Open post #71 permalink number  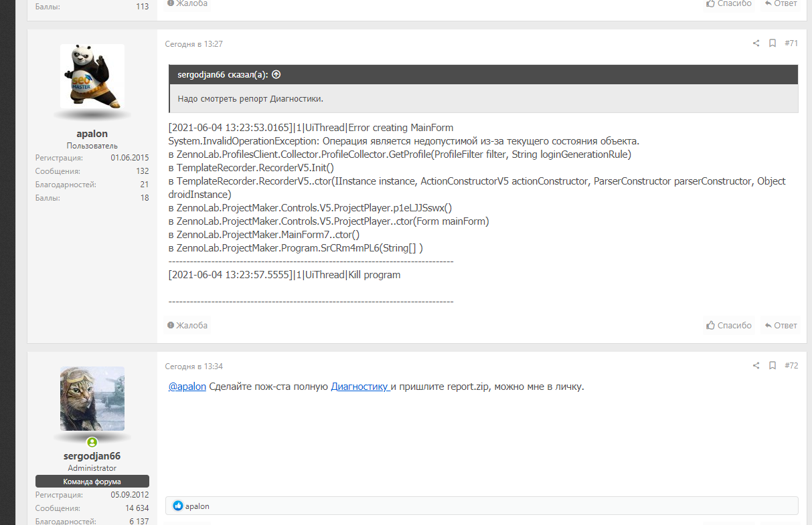click(x=791, y=43)
